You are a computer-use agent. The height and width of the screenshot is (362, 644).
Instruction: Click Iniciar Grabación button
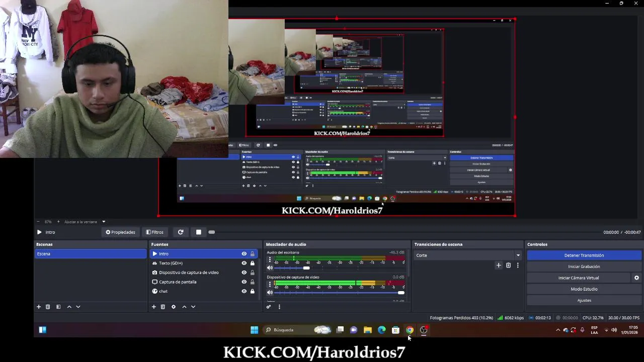pos(584,266)
